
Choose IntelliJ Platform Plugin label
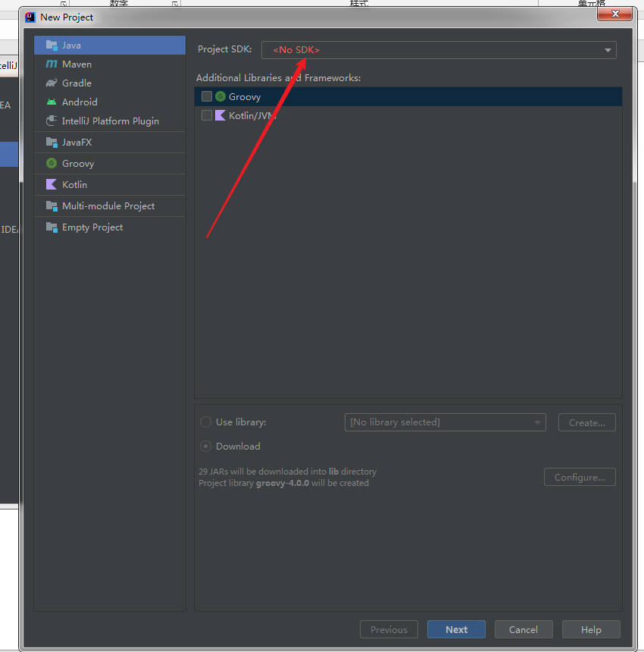click(111, 121)
